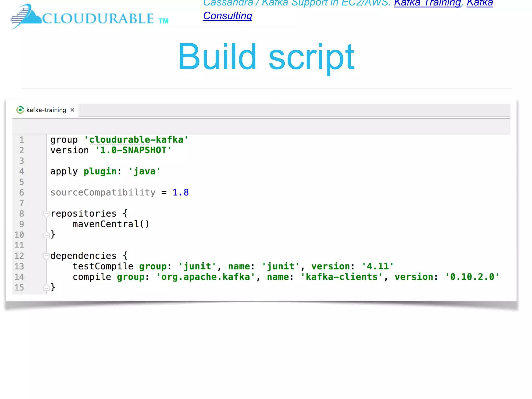Click the 'cloudurable-kafka' group string
The image size is (532, 399).
tap(136, 140)
